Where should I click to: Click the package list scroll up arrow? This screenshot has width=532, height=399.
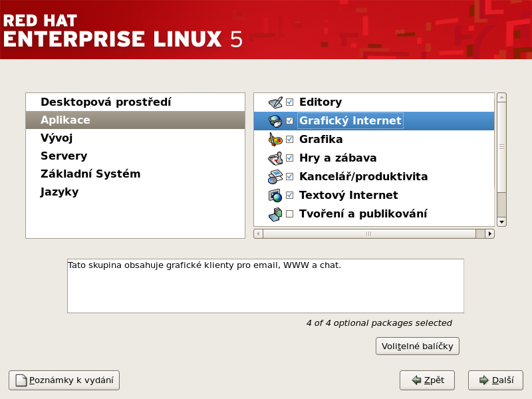click(x=501, y=97)
